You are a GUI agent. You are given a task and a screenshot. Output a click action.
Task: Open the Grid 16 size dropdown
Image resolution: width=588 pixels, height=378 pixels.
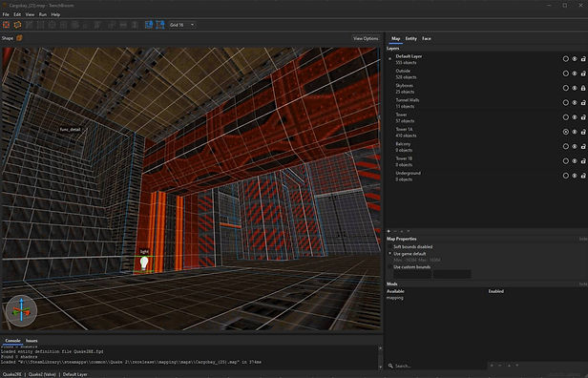182,25
